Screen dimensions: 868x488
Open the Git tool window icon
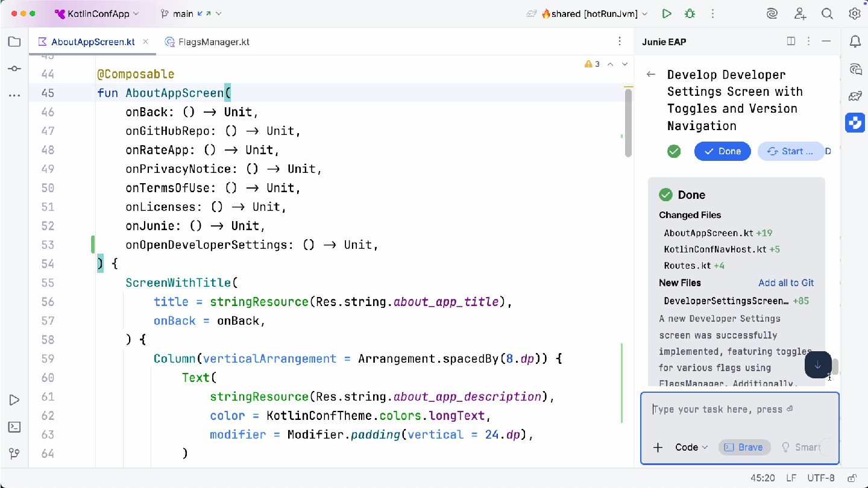(14, 454)
